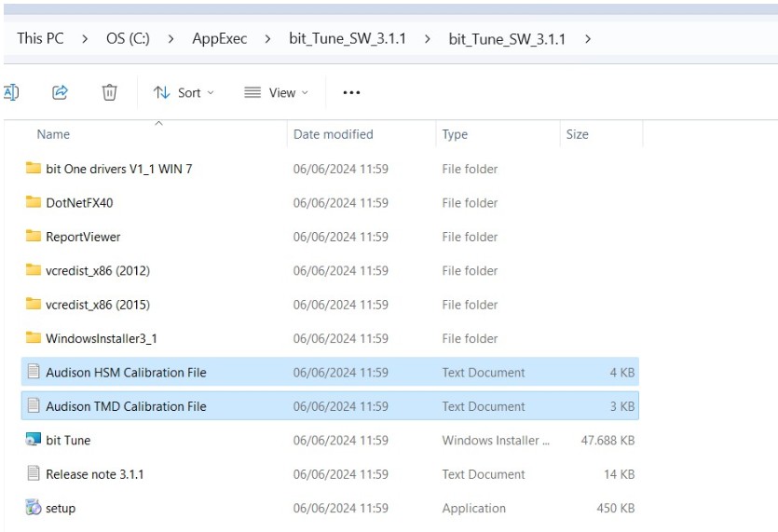Select the vcredist_x86 (2012) folder name
778x532 pixels.
[98, 270]
